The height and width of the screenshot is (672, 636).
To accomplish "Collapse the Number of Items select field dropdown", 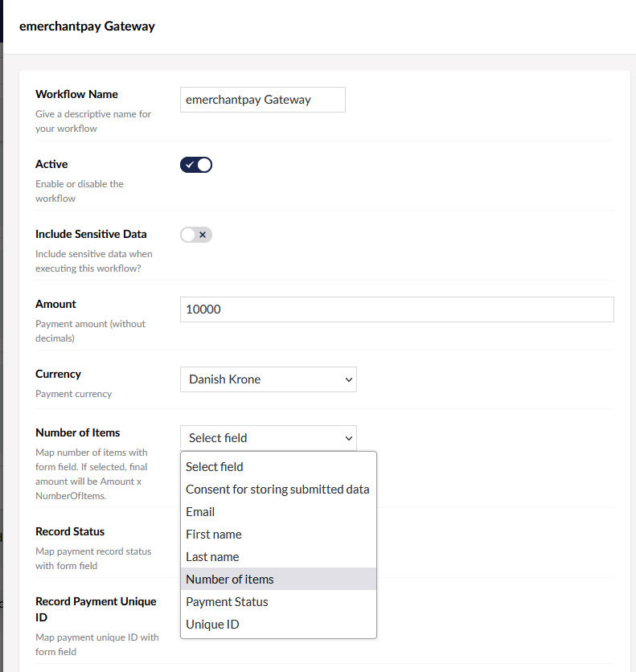I will [x=269, y=438].
